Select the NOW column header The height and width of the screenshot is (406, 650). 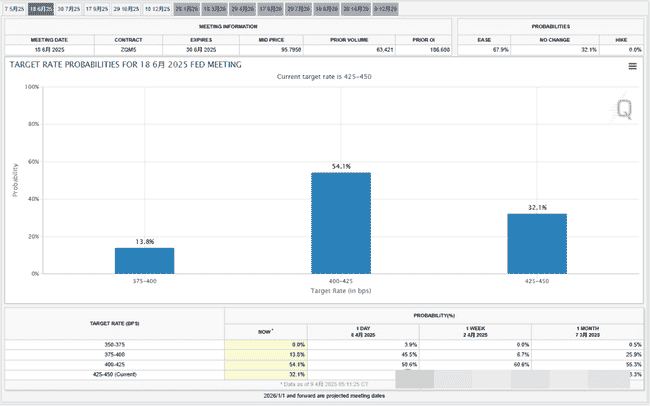click(266, 329)
